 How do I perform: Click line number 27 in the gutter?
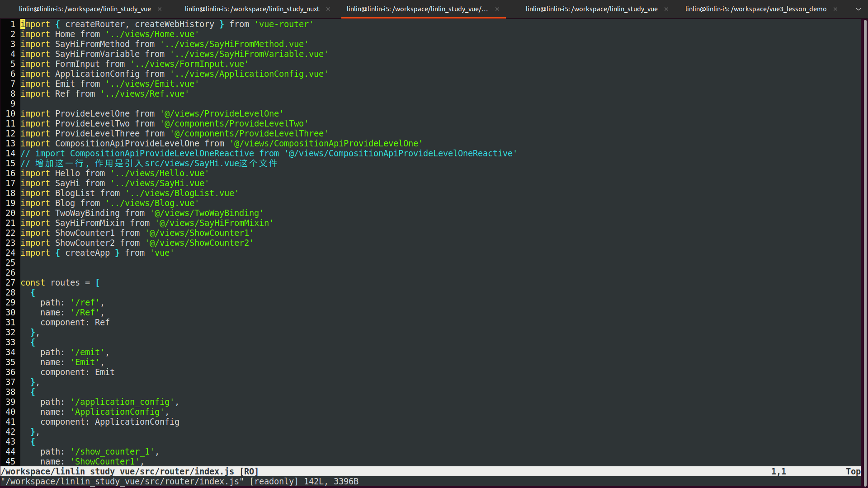click(10, 283)
